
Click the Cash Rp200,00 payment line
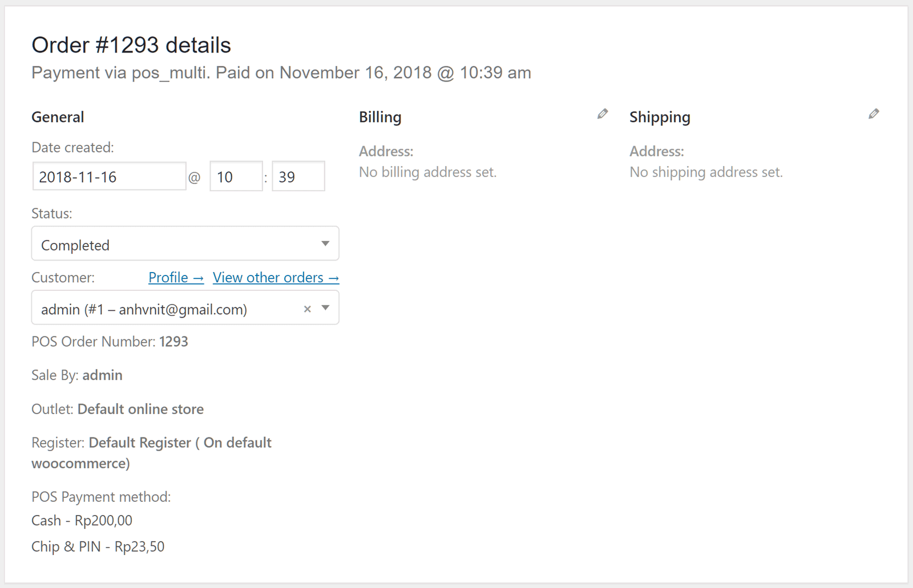(82, 521)
